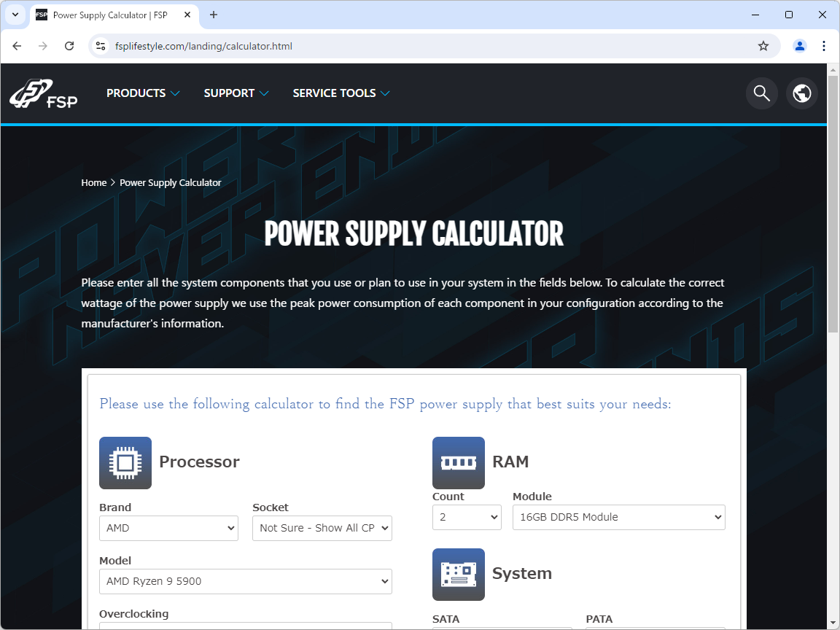Open the RAM Module type dropdown
Screen dimensions: 840x630
618,517
